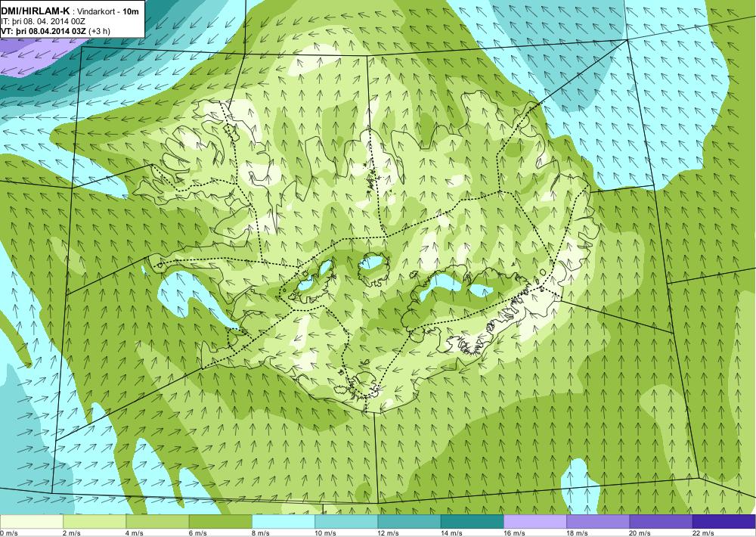Screen dimensions: 756x537
Task: Click the 6–8 m/s green legend swatch
Action: coord(220,522)
